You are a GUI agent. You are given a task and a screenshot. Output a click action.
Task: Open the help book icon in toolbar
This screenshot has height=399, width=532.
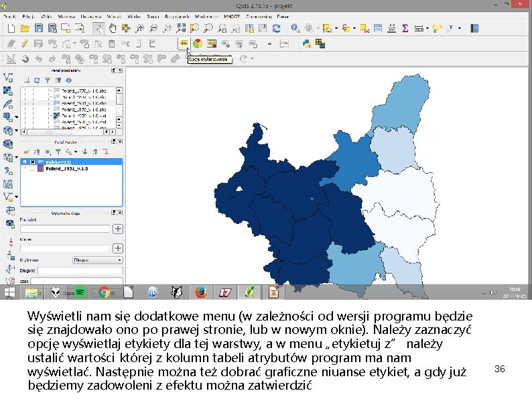[474, 29]
